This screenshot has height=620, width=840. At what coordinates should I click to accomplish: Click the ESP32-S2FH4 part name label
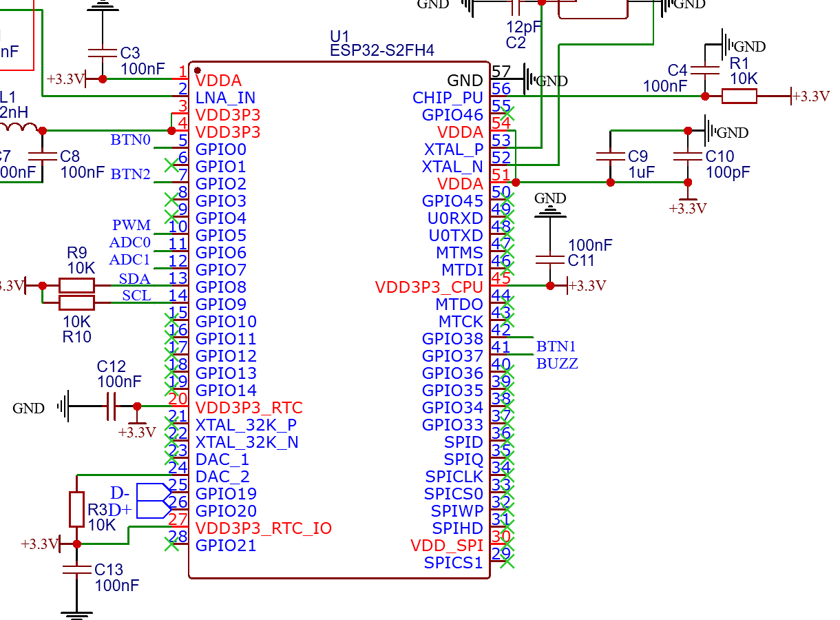point(381,51)
